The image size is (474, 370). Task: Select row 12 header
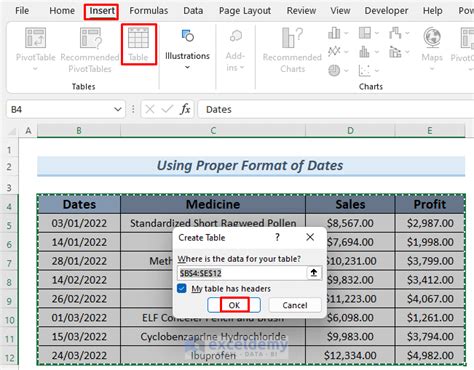click(x=9, y=358)
